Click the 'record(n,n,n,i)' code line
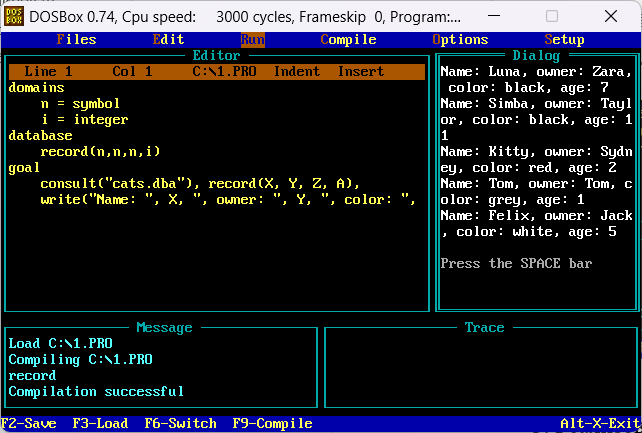The width and height of the screenshot is (642, 433). [100, 151]
